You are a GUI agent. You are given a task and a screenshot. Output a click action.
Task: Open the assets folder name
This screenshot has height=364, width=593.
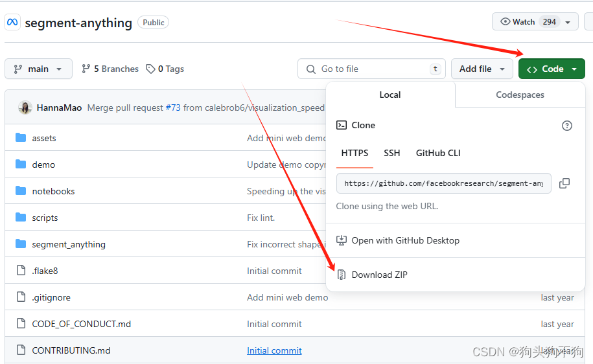(x=44, y=138)
